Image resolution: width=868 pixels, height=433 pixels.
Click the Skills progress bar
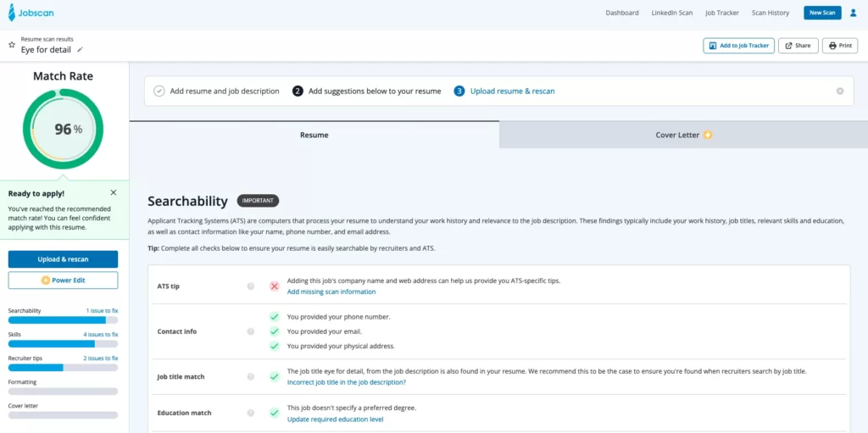64,344
